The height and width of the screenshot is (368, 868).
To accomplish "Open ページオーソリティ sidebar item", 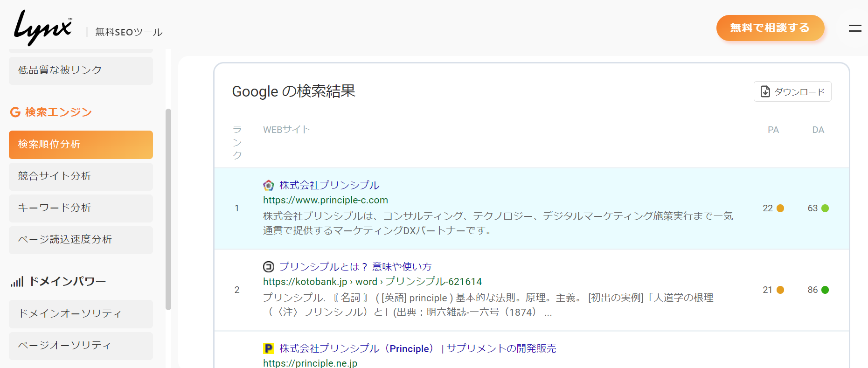I will (81, 346).
